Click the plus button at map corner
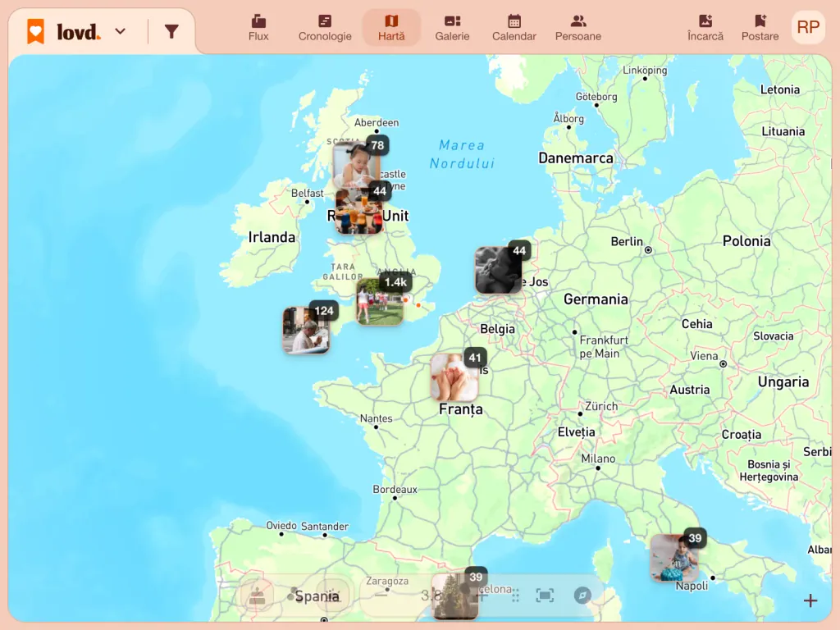The image size is (840, 630). coord(810,600)
